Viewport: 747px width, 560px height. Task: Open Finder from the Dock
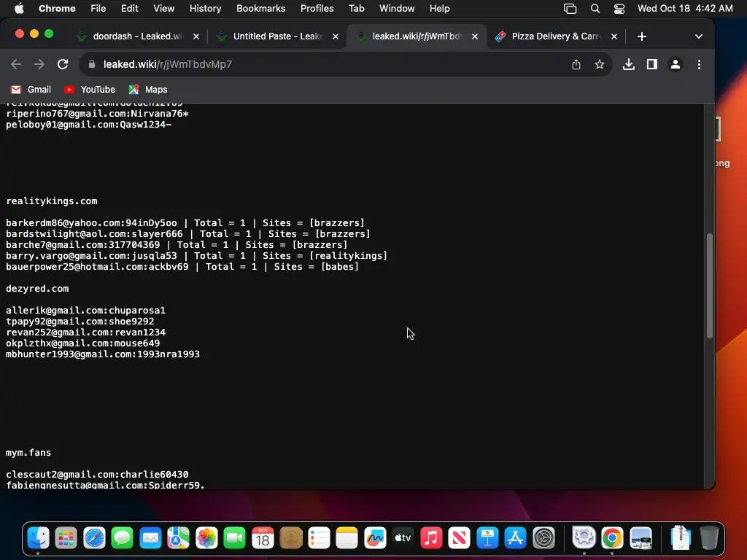[38, 538]
